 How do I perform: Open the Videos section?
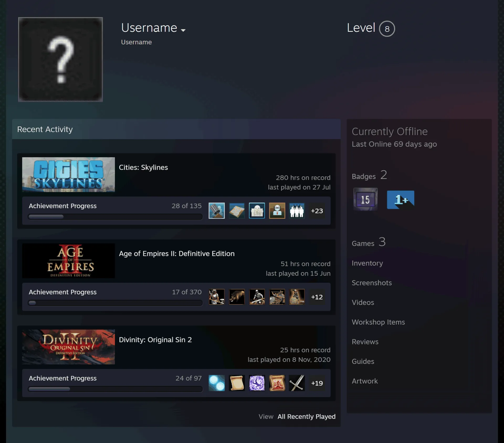coord(363,302)
